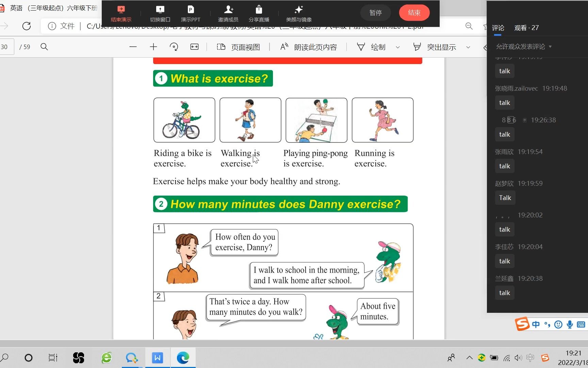The image size is (588, 368).
Task: Open the Internet Explorer taskbar icon
Action: click(x=107, y=358)
